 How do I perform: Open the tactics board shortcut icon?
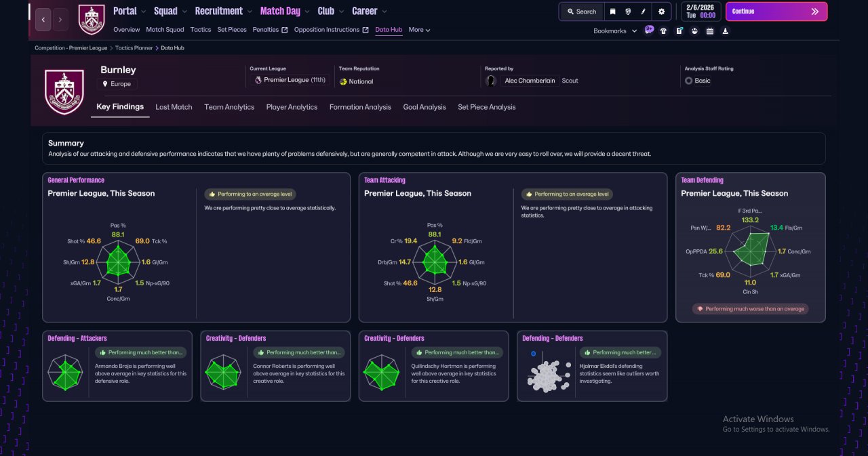[x=679, y=30]
